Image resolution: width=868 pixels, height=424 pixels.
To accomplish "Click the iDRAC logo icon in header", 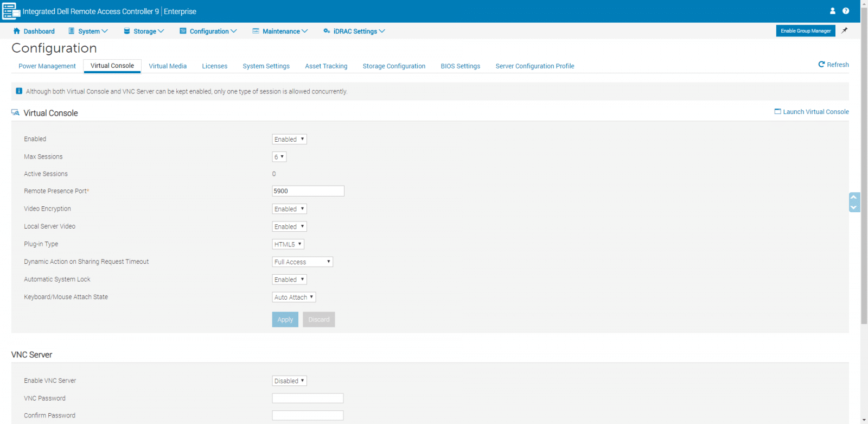I will pos(11,11).
